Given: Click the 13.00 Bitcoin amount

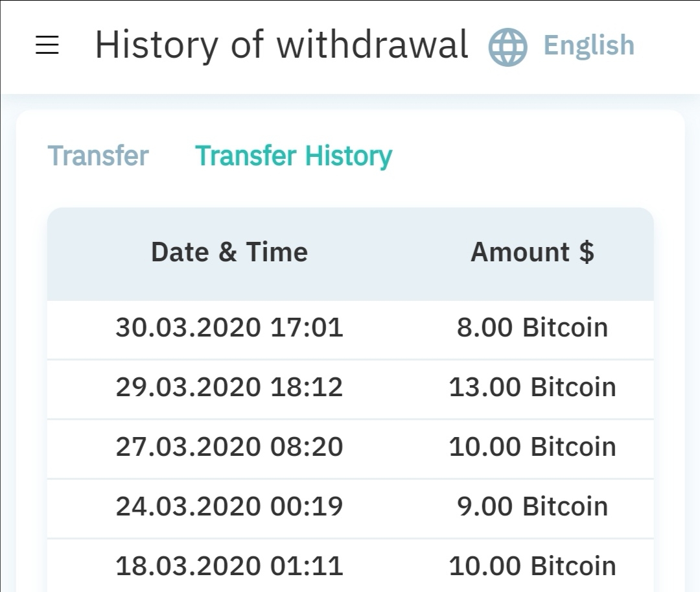Looking at the screenshot, I should [532, 387].
